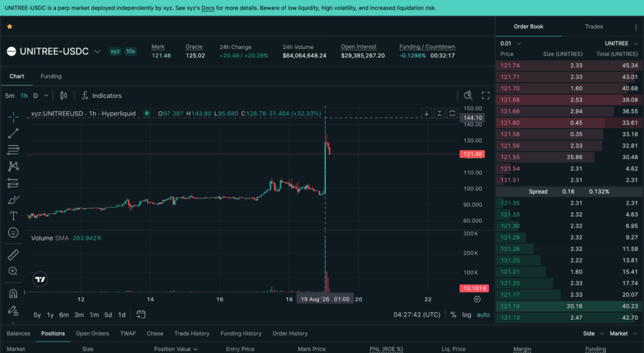Select 5m timeframe
Image resolution: width=644 pixels, height=353 pixels.
pyautogui.click(x=10, y=95)
